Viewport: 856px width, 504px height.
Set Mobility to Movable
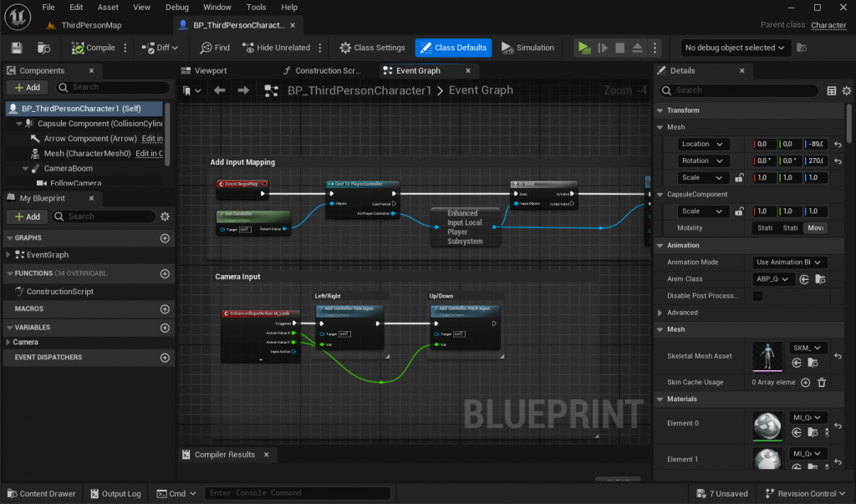[x=814, y=228]
